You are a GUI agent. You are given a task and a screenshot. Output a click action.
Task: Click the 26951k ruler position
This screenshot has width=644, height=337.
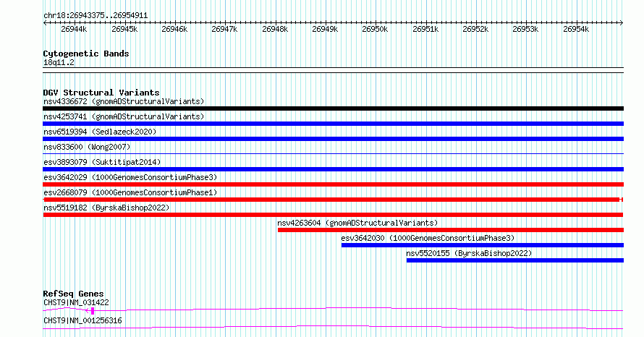425,29
